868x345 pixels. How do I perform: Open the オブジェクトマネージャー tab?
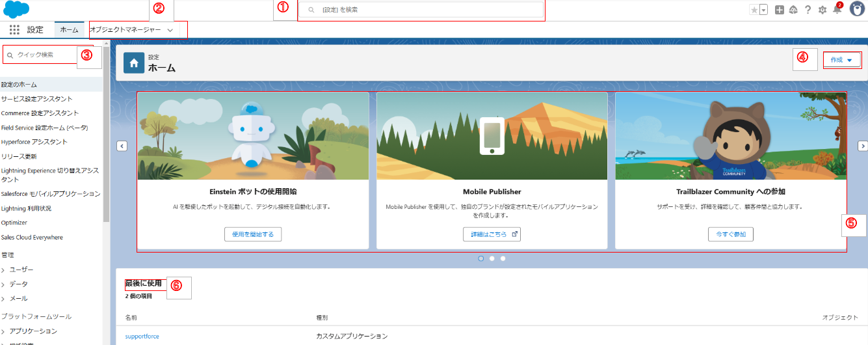(x=125, y=30)
